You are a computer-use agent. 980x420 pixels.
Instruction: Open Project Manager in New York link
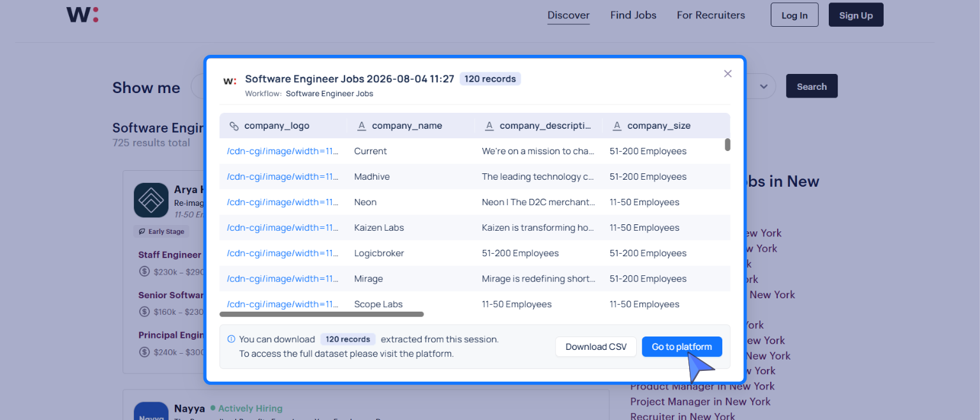(x=701, y=402)
